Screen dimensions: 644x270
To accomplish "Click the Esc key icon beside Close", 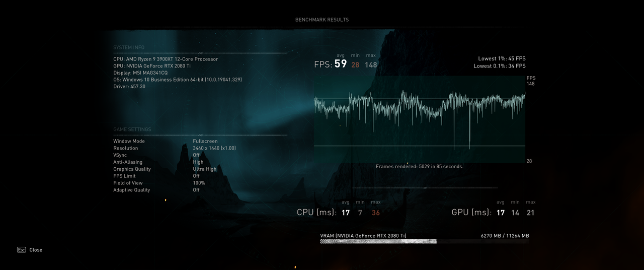I will [x=22, y=250].
